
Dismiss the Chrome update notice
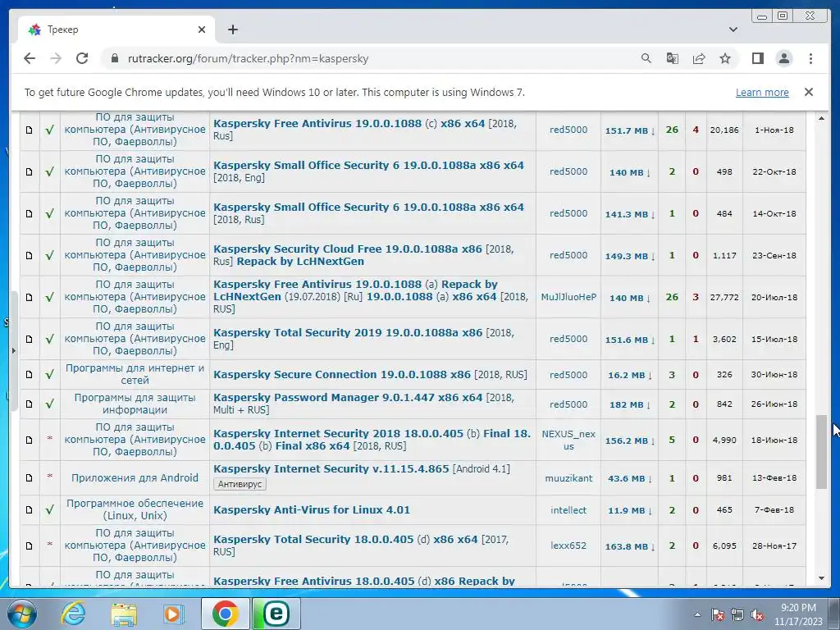808,92
